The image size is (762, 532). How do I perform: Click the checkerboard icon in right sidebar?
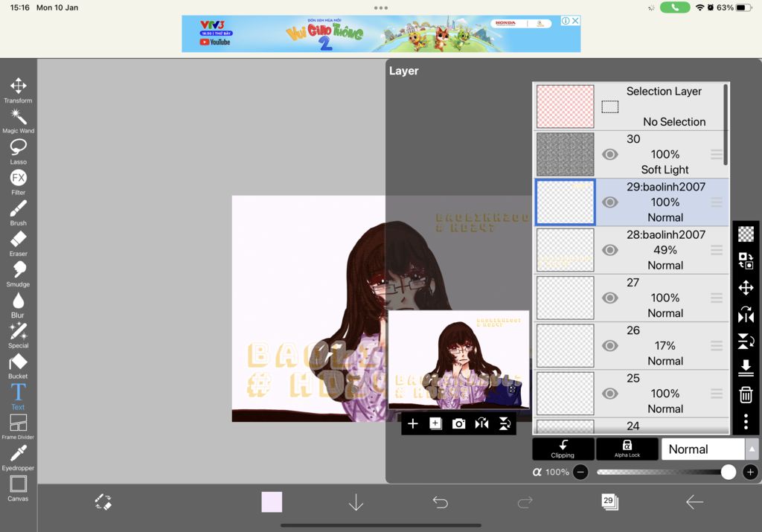point(746,234)
